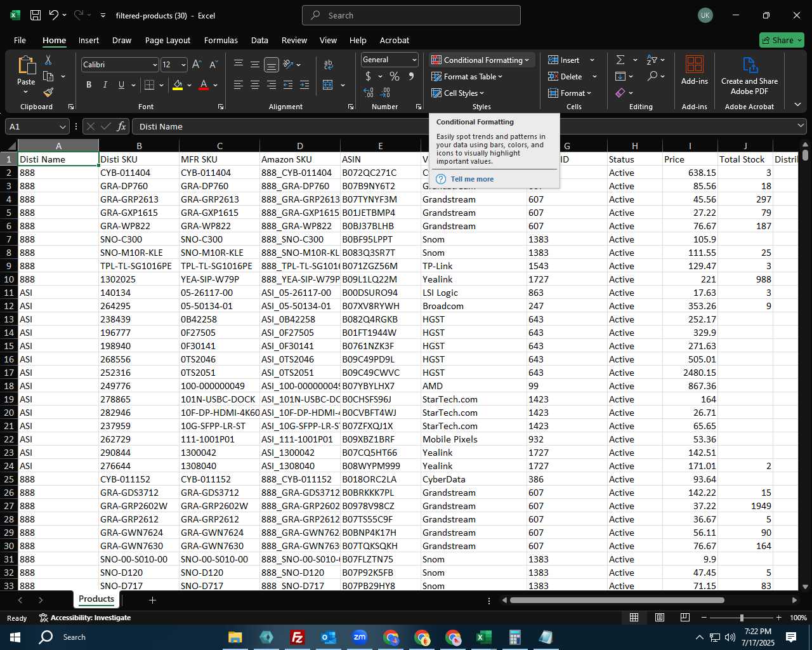Screen dimensions: 812x650
Task: Select the Products sheet tab
Action: pos(96,599)
